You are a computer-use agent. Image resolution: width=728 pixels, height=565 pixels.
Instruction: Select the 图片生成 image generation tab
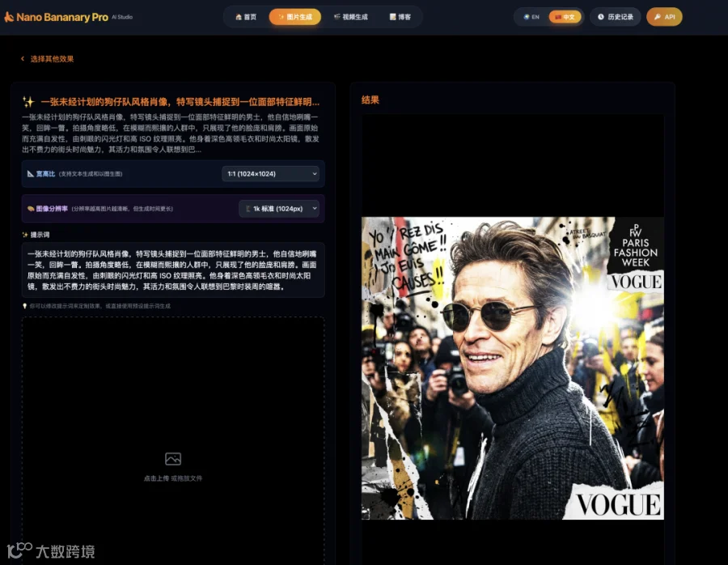294,17
